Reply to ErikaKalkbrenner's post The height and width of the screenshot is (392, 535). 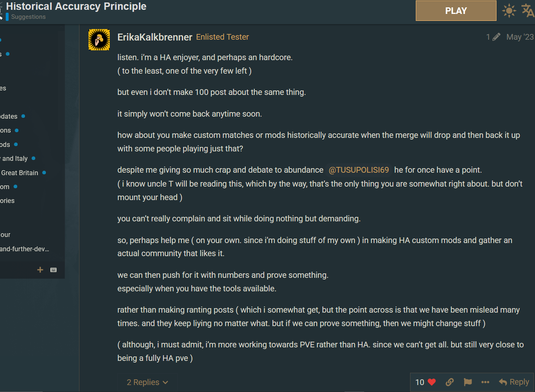coord(514,382)
